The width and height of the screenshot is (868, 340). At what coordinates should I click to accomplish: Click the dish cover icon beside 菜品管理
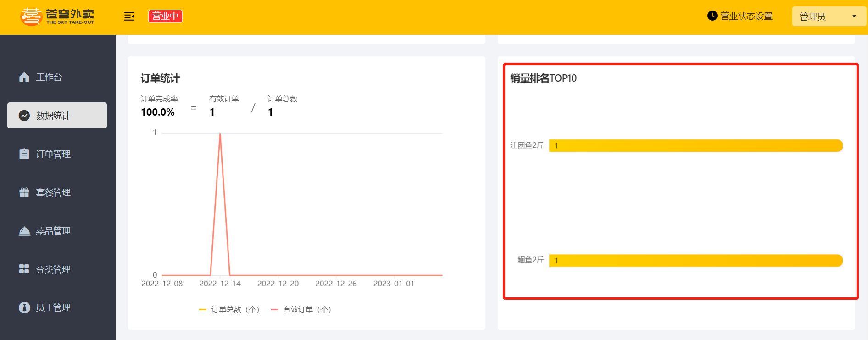[x=24, y=231]
